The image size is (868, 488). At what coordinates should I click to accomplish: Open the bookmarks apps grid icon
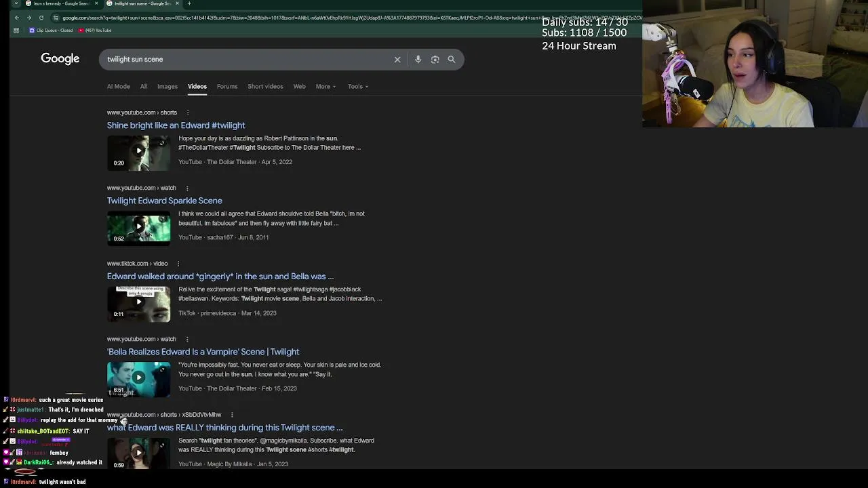(x=16, y=30)
